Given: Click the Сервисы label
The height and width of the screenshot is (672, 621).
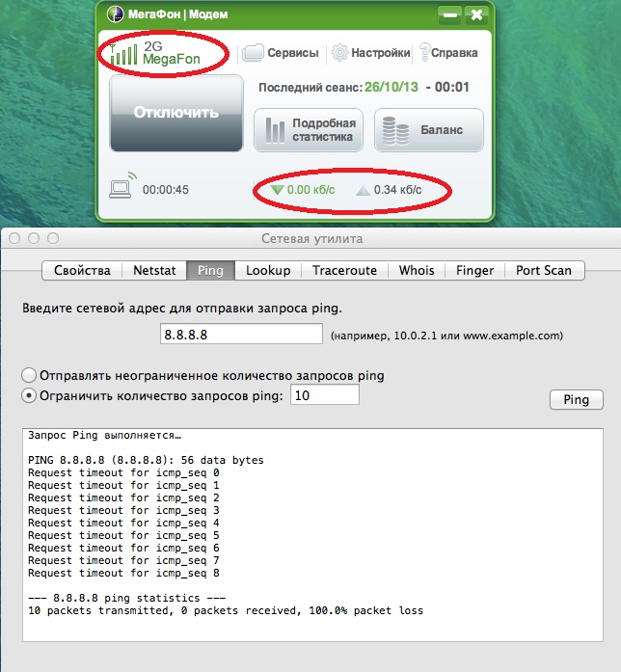Looking at the screenshot, I should [293, 53].
